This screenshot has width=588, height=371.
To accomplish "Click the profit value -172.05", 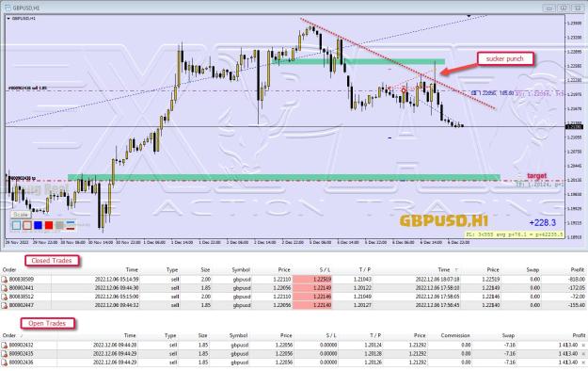I will click(x=577, y=288).
